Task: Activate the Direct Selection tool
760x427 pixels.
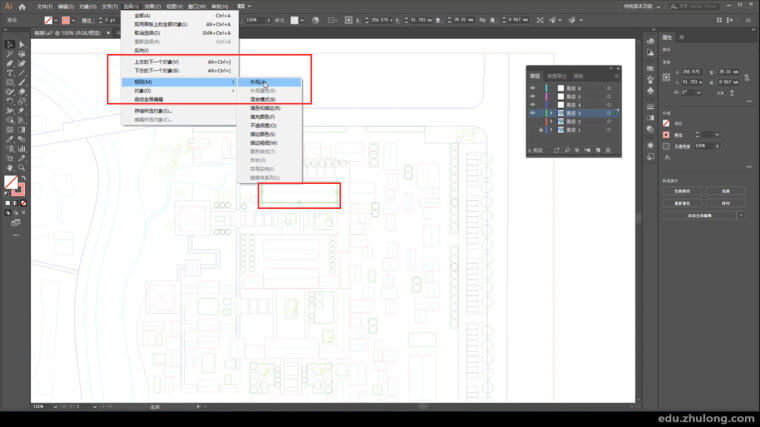Action: (x=20, y=45)
